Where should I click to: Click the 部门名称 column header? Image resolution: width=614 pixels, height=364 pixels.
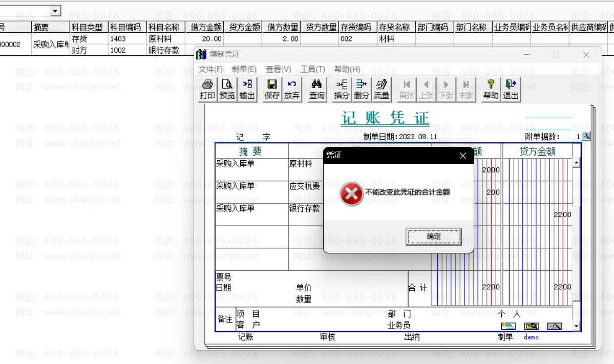[x=473, y=27]
